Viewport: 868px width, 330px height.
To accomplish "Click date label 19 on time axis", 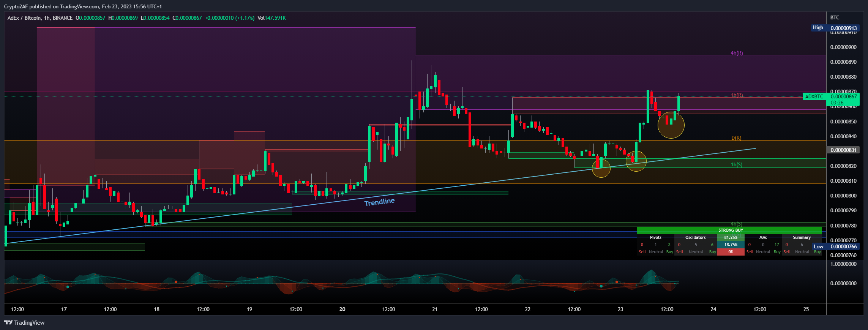I will pyautogui.click(x=249, y=309).
